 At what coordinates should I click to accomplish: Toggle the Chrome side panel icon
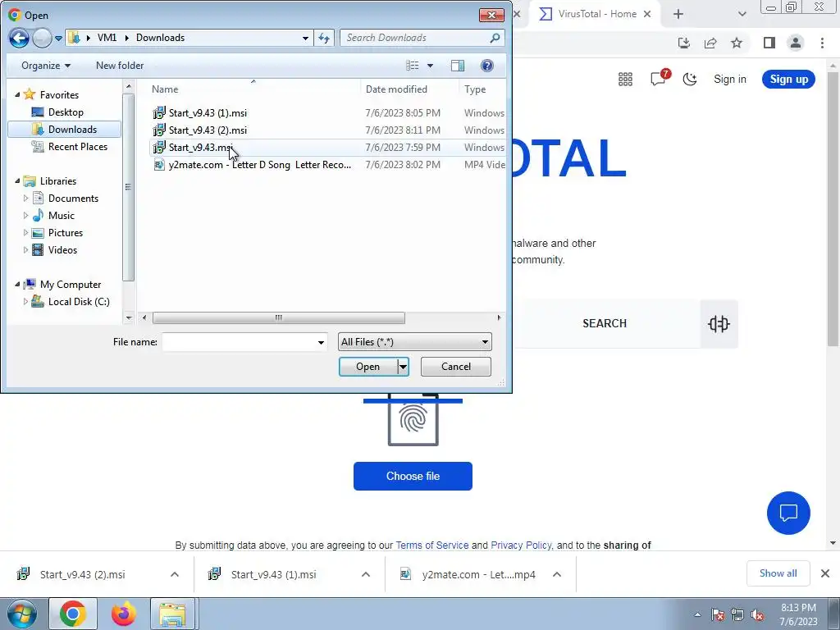(x=769, y=43)
